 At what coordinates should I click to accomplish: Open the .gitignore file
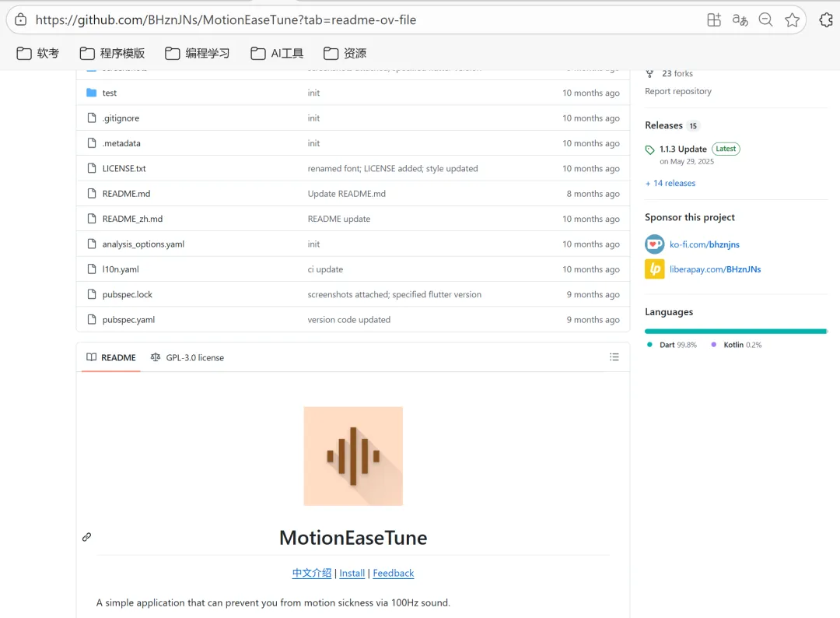[121, 118]
